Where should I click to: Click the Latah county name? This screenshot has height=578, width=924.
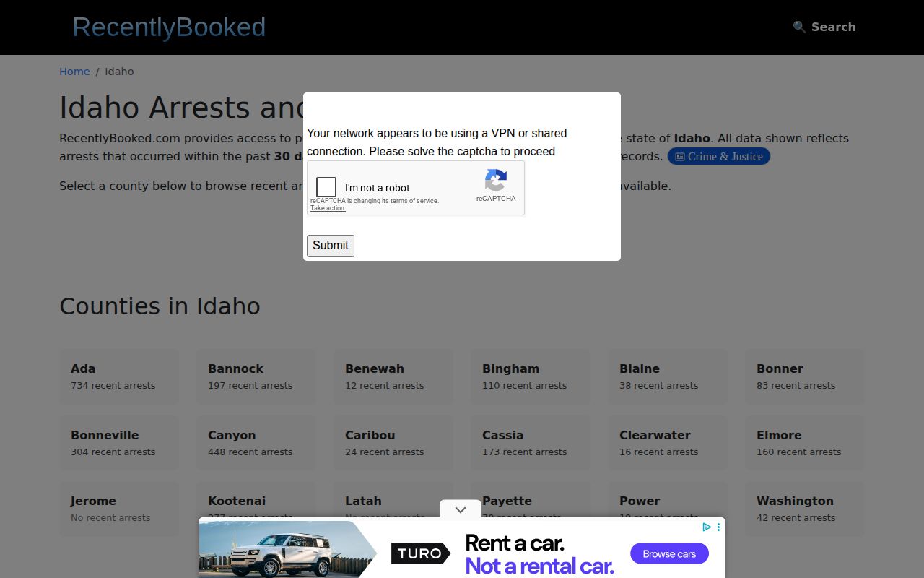pyautogui.click(x=363, y=501)
